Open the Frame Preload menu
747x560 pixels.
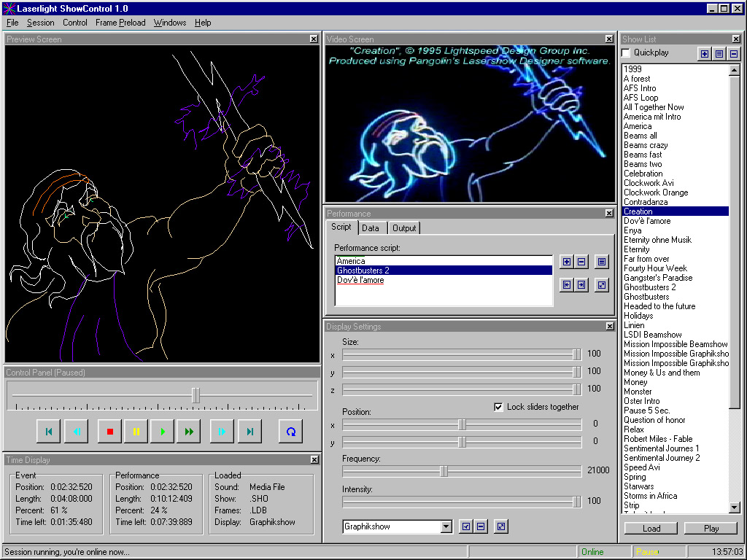pos(120,23)
